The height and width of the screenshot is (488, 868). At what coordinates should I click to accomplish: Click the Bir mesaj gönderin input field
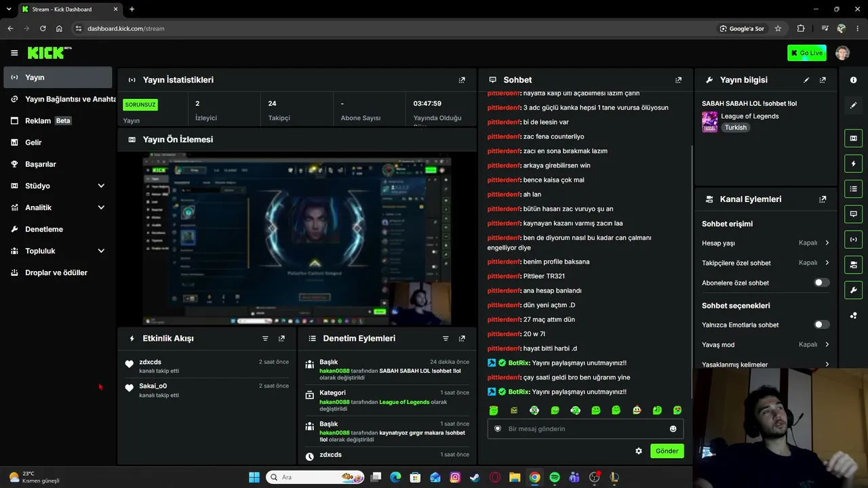click(585, 428)
